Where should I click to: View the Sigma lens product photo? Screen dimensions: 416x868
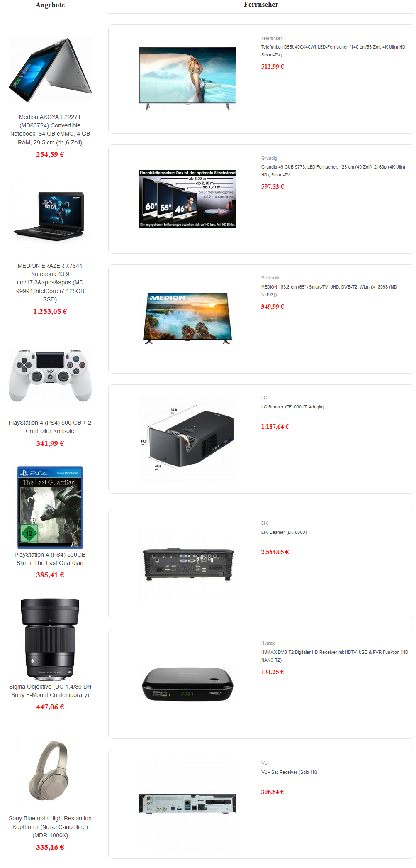pyautogui.click(x=50, y=639)
